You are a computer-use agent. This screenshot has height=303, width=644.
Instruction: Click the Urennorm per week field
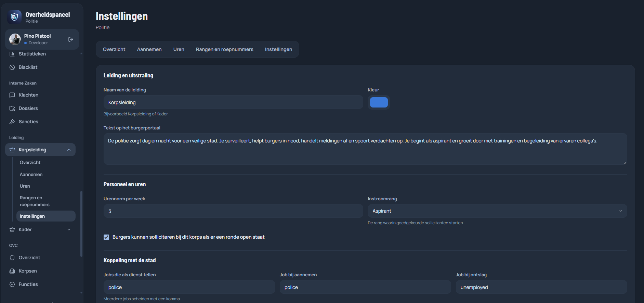pos(233,211)
